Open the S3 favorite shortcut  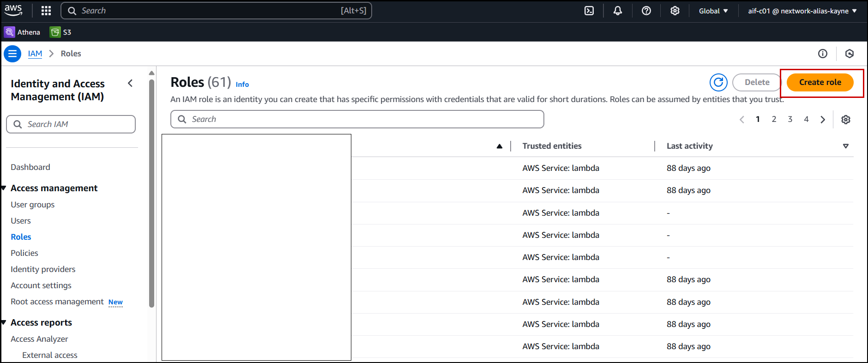pyautogui.click(x=61, y=32)
